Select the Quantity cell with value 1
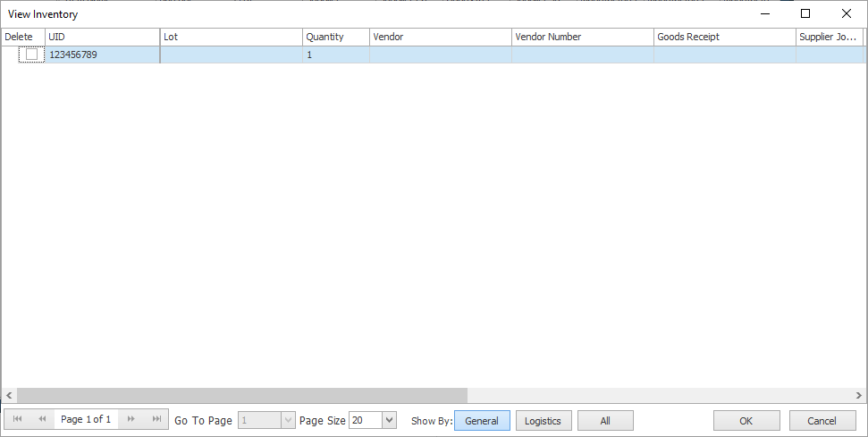Image resolution: width=868 pixels, height=437 pixels. pos(335,55)
